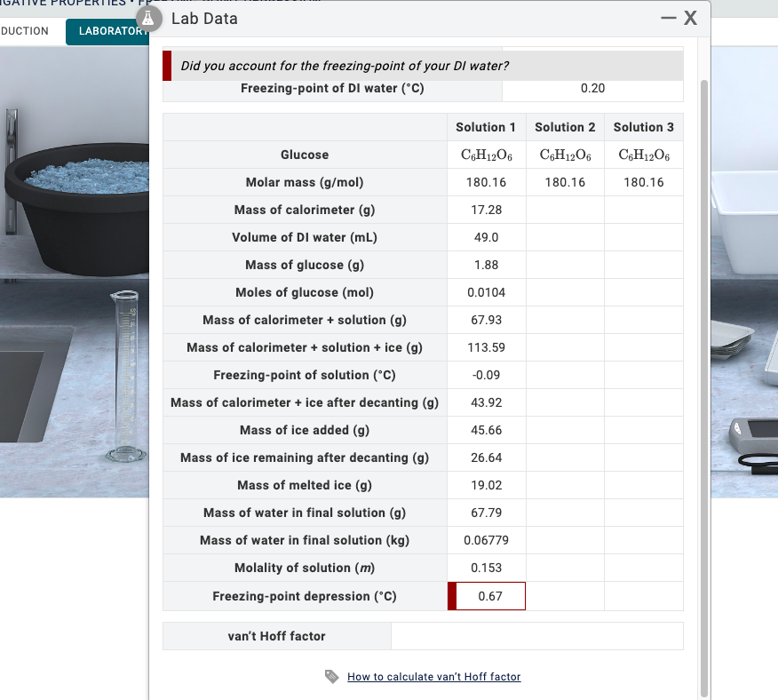The image size is (778, 700).
Task: Click Solution 1 volume of DI water 49.0
Action: point(487,237)
